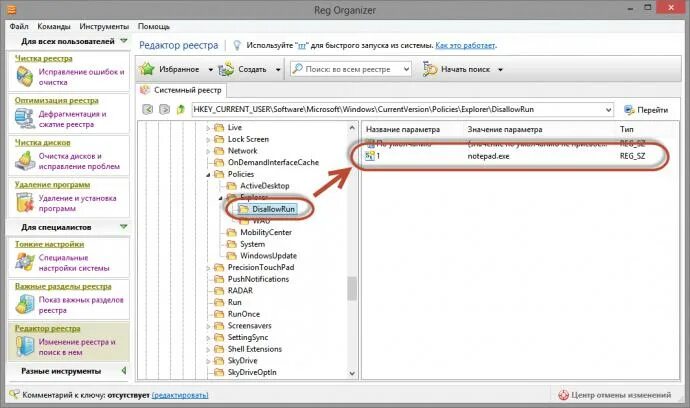Select the notepad.exe value cell
Image resolution: width=690 pixels, height=408 pixels.
coord(488,156)
